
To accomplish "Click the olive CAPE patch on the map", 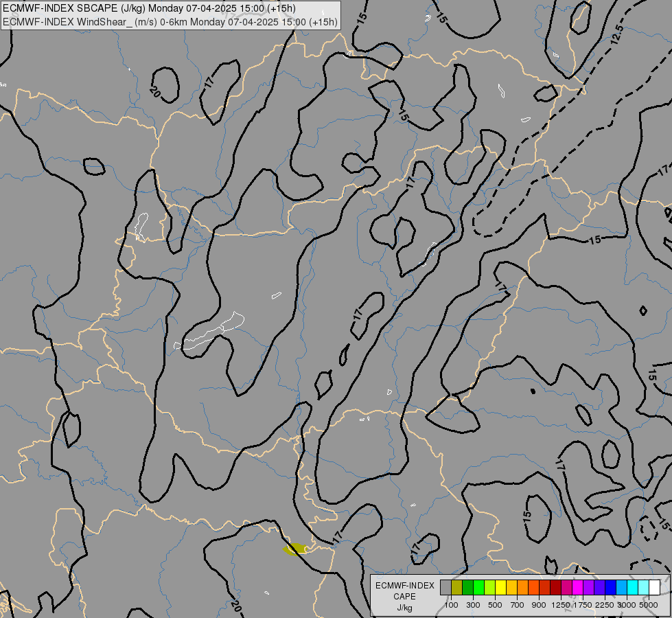I will tap(295, 549).
